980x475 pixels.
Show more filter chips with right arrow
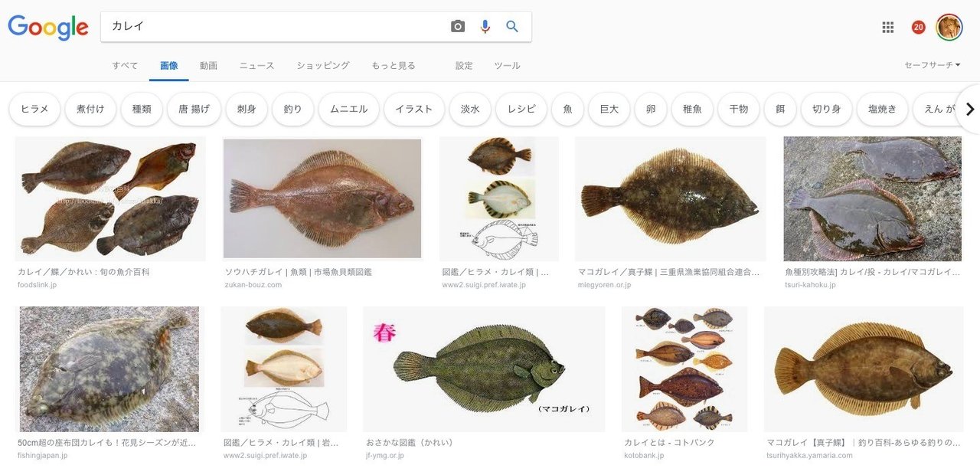click(x=969, y=110)
